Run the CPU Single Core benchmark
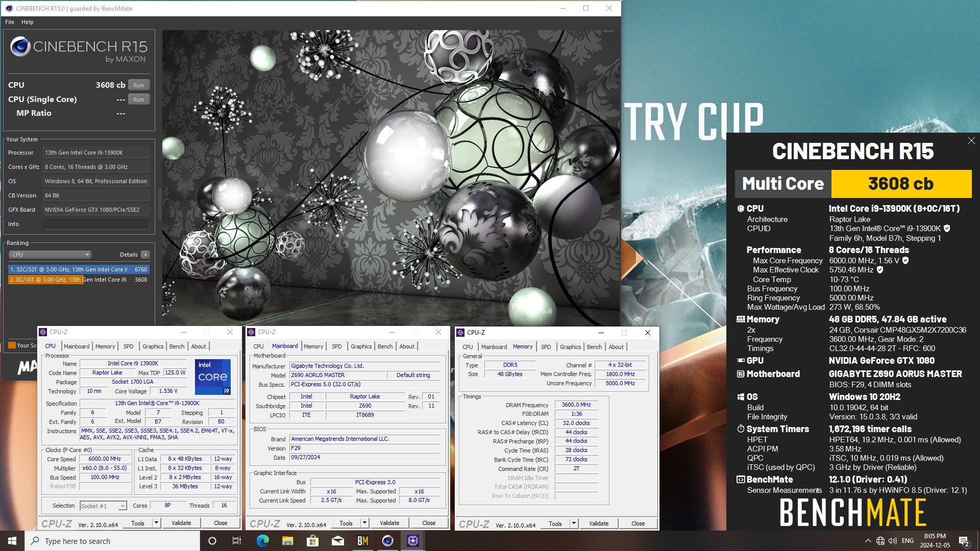The height and width of the screenshot is (551, 980). (x=138, y=99)
